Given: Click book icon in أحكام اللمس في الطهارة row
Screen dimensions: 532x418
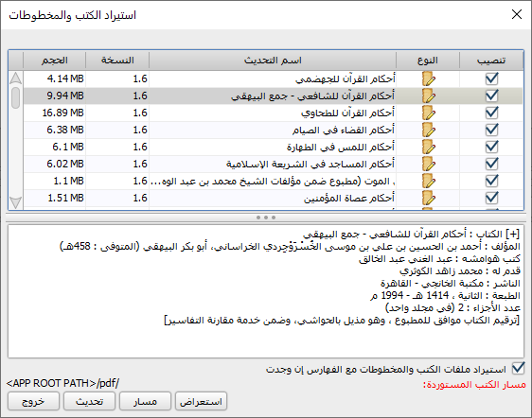Looking at the screenshot, I should pos(429,147).
